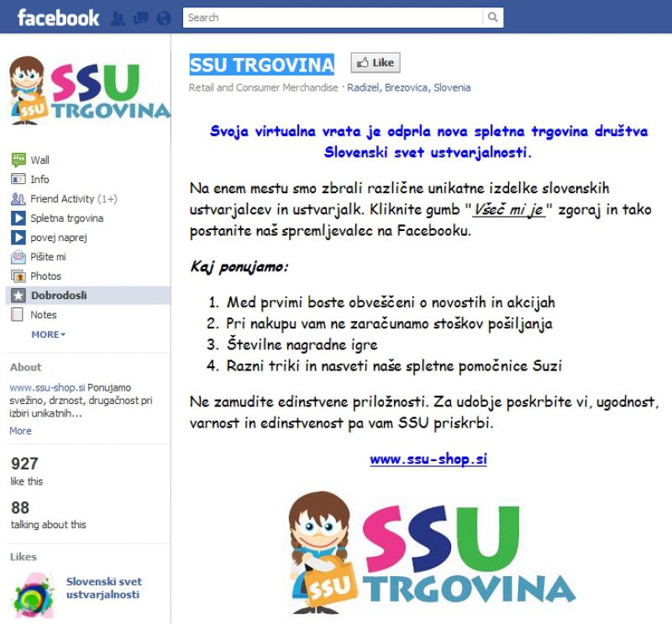Click the Retail and Consumer Merchandise category text

click(264, 87)
